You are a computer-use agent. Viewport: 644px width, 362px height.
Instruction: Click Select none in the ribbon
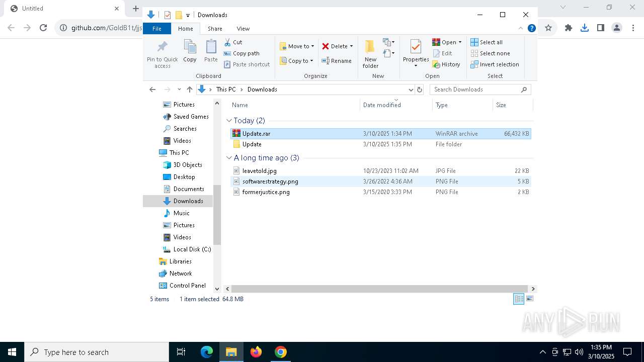(491, 53)
